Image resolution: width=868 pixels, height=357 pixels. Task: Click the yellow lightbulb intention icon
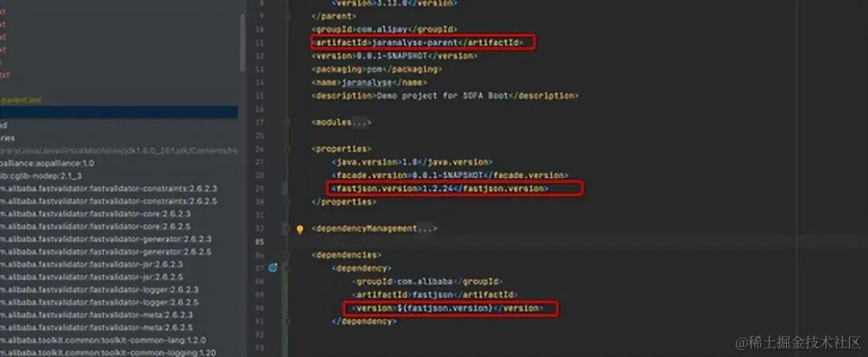click(x=300, y=229)
